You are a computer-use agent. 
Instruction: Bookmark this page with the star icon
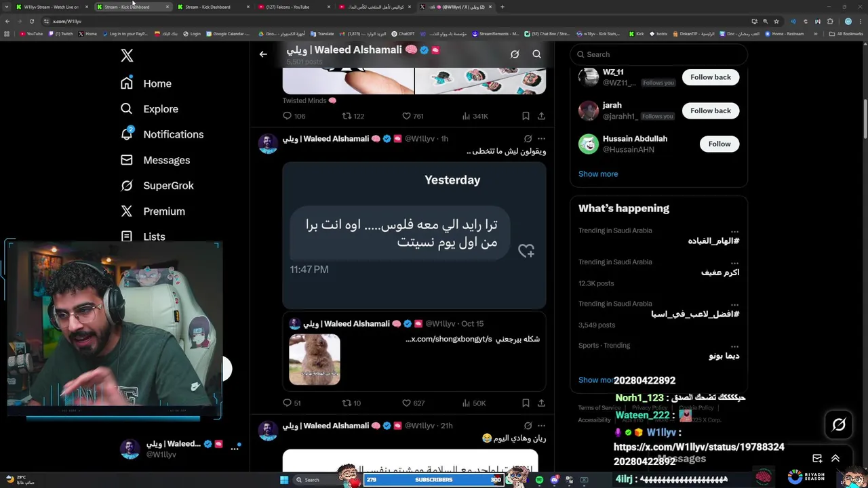(776, 21)
